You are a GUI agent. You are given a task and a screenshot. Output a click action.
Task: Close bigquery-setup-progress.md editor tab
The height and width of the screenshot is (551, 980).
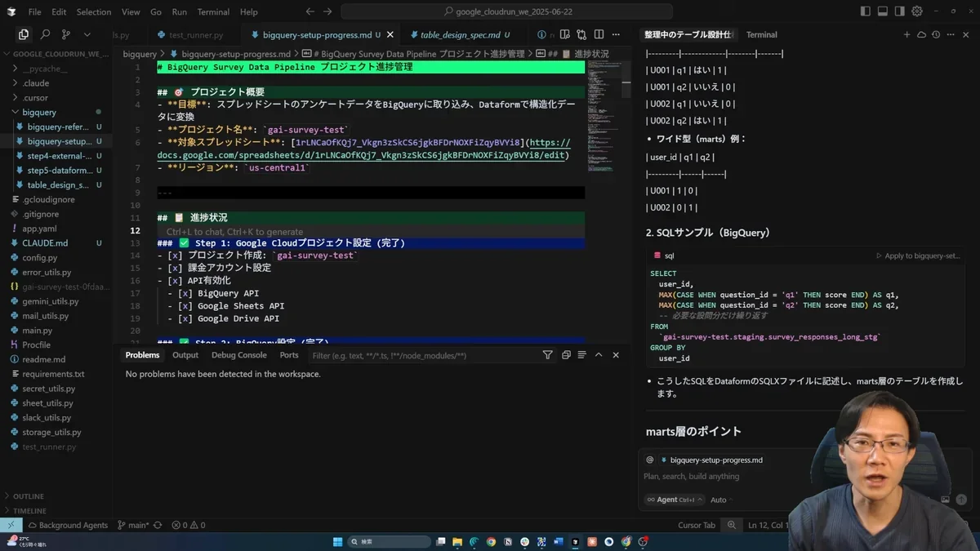[390, 35]
